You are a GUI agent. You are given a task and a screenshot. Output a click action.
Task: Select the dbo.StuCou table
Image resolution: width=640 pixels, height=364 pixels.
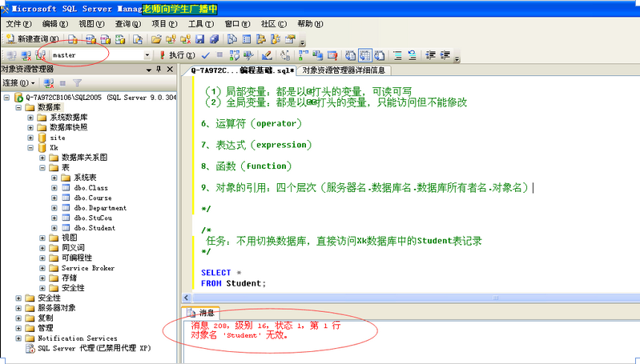click(93, 218)
